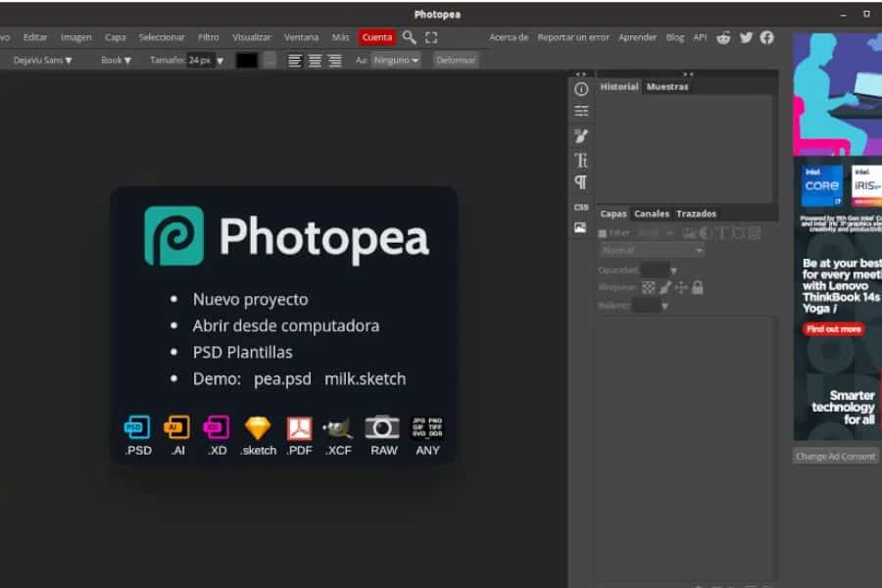The width and height of the screenshot is (882, 588).
Task: Click the .AI file format icon
Action: coord(176,427)
